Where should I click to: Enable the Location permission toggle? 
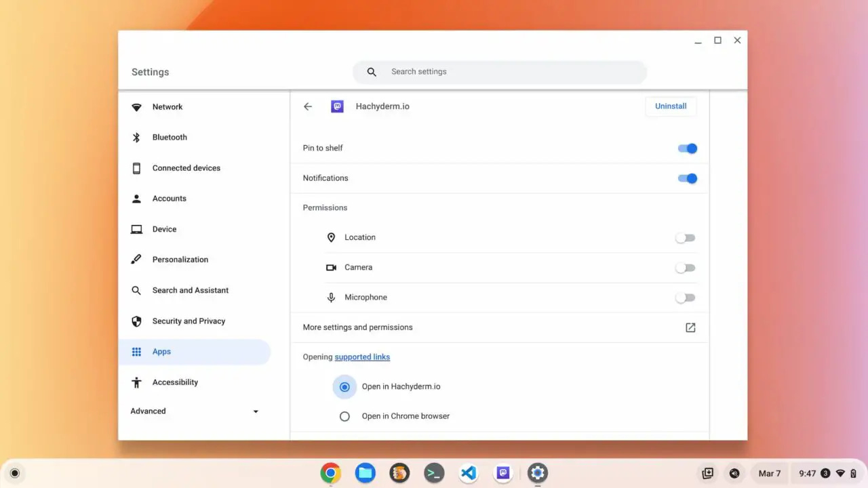685,238
